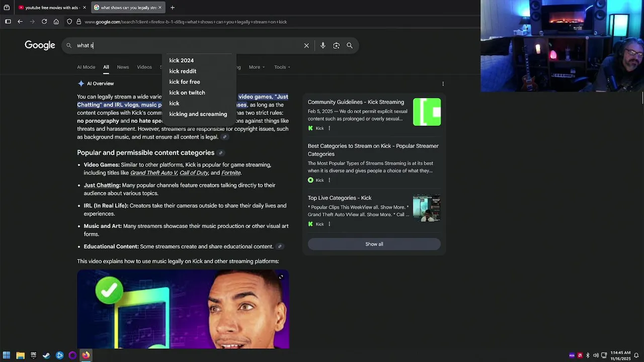Click the 'Show all' sources button

point(374,244)
